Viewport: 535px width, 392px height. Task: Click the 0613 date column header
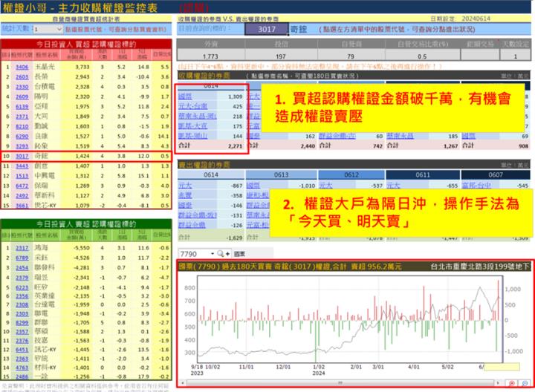(282, 175)
